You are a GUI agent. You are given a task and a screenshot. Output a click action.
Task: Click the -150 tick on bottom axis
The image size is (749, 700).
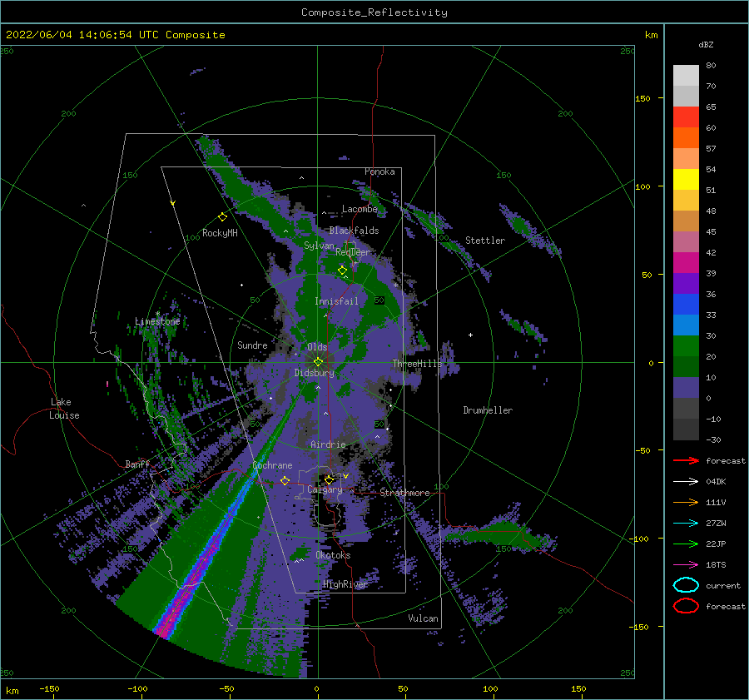click(50, 688)
